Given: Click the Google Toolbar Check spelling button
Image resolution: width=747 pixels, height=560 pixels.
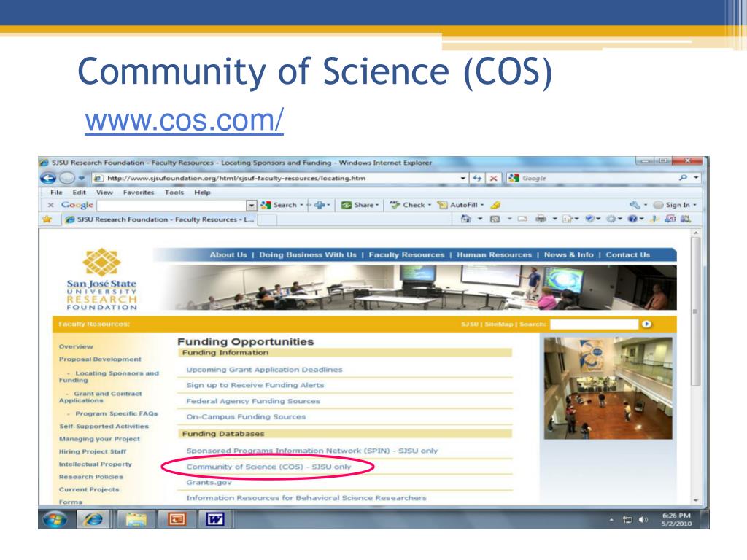Looking at the screenshot, I should pyautogui.click(x=410, y=205).
